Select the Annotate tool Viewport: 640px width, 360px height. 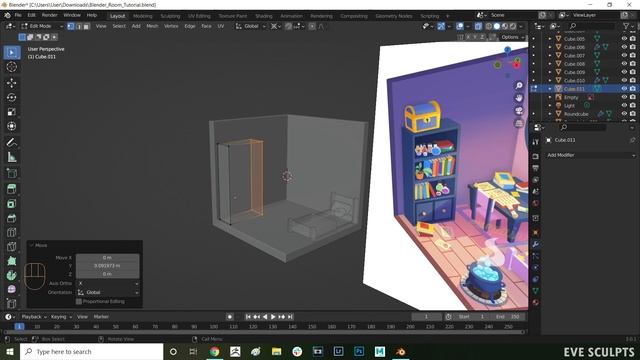point(11,142)
